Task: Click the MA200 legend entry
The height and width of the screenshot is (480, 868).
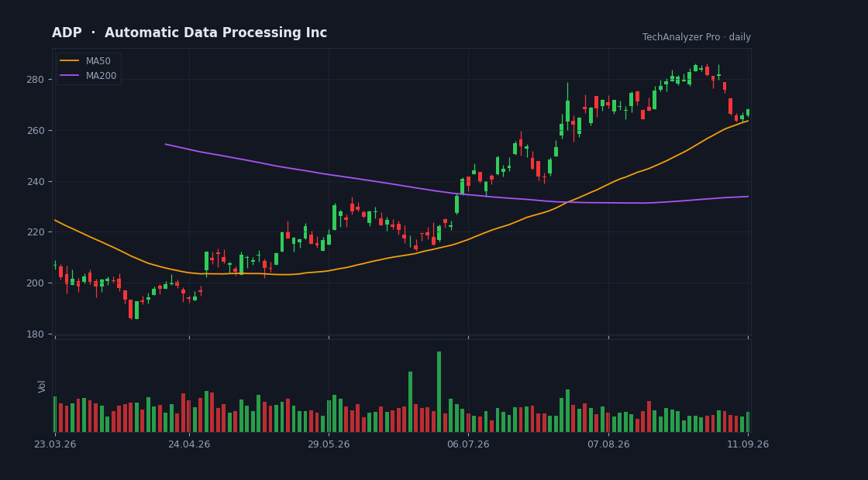Action: [x=88, y=76]
